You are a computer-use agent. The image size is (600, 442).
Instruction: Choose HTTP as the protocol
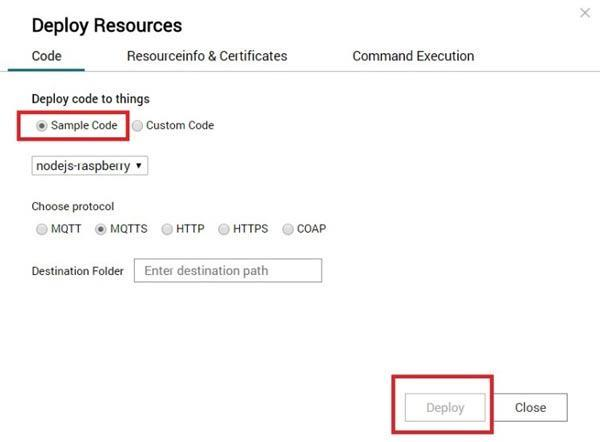click(x=167, y=229)
